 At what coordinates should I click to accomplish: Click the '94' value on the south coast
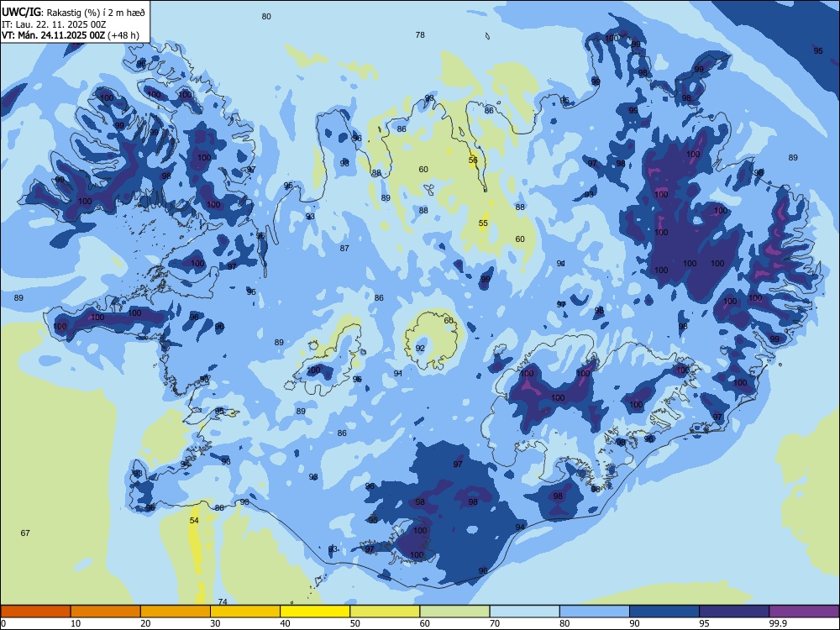520,528
